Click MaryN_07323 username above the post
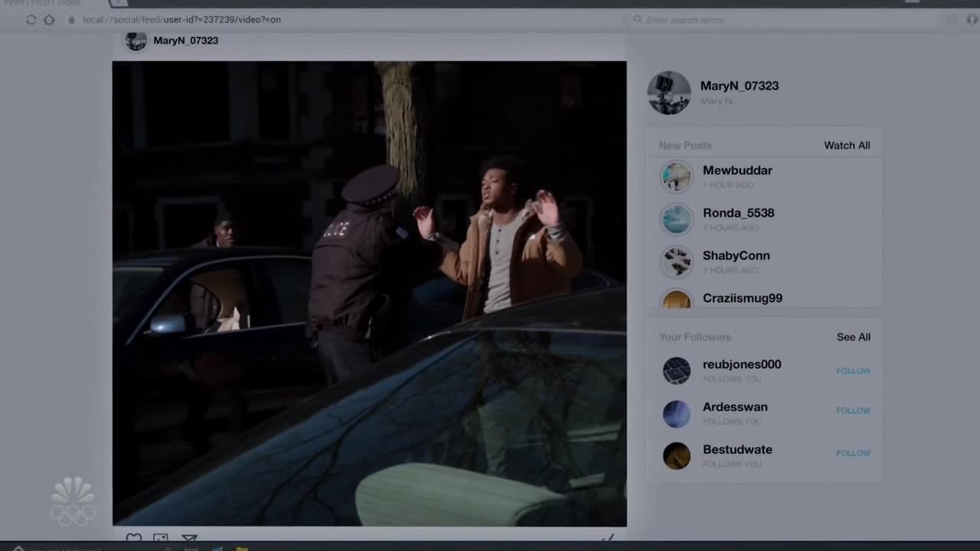Screen dimensions: 980x551 pyautogui.click(x=185, y=41)
